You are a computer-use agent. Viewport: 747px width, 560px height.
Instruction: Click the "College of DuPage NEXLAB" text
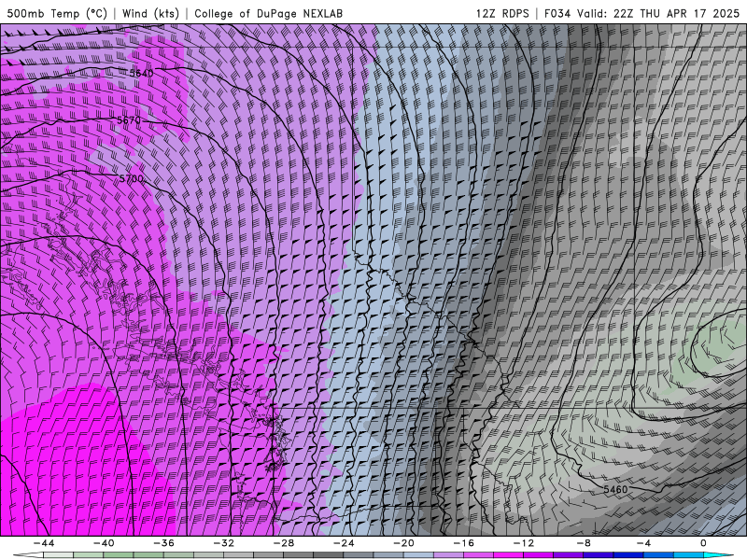[268, 13]
